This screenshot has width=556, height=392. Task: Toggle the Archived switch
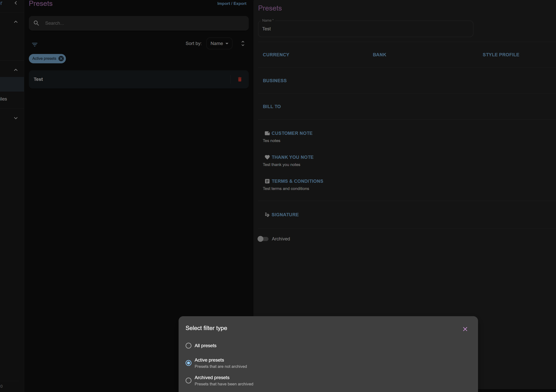click(263, 239)
